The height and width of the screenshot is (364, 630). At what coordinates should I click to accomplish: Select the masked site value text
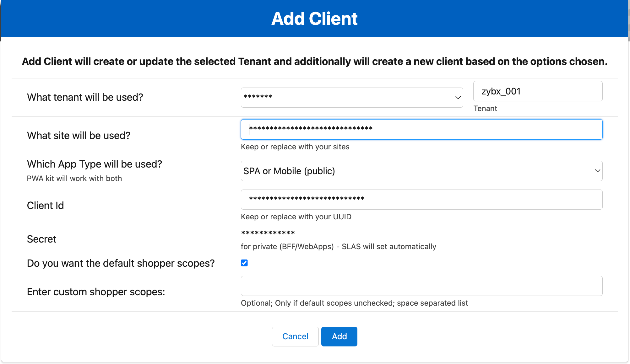(x=311, y=129)
